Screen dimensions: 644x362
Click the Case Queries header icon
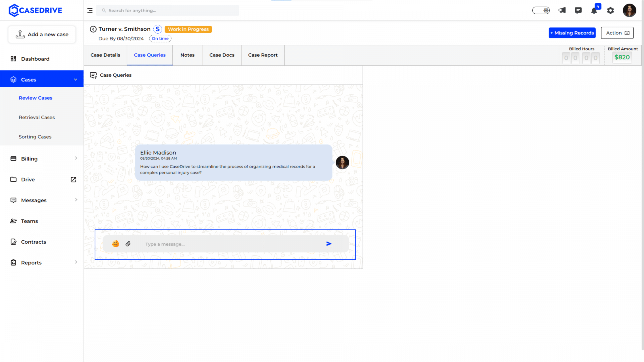coord(93,75)
